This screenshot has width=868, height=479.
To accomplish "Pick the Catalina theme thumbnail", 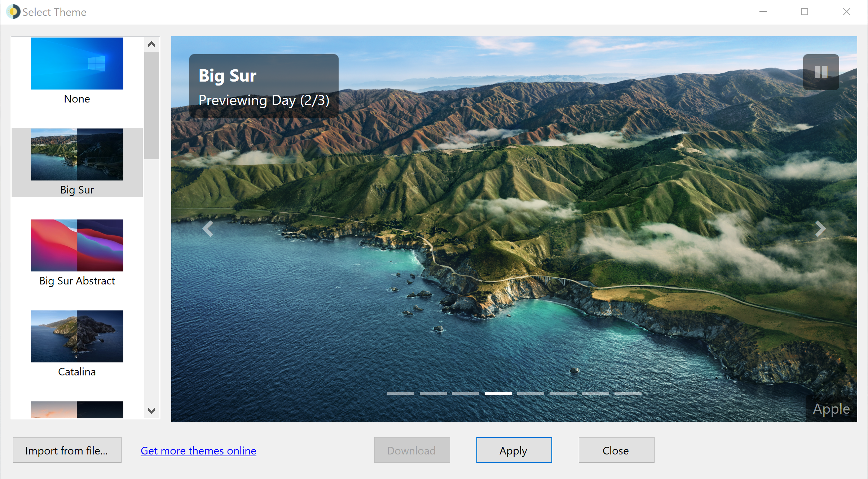I will click(77, 337).
